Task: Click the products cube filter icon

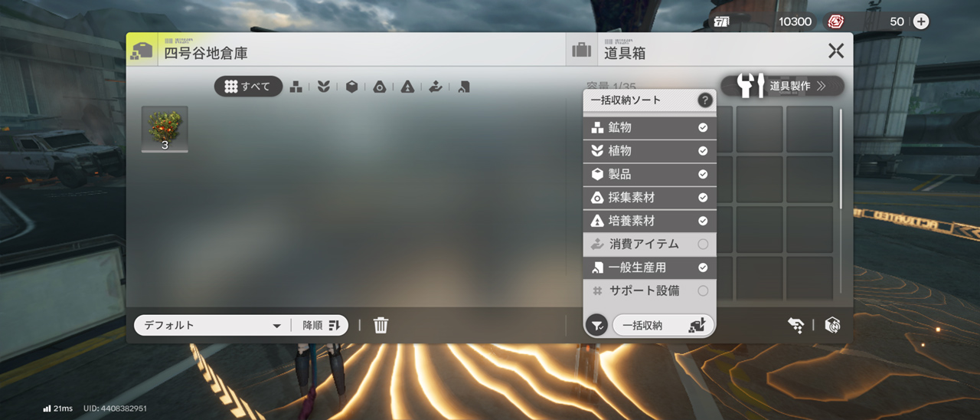Action: 351,87
